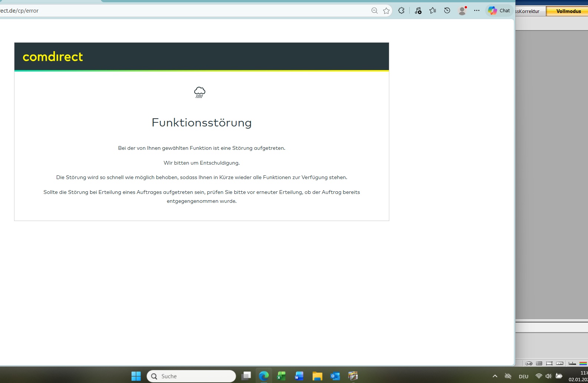Click the Windows taskbar Suche search box
This screenshot has height=383, width=588.
tap(191, 376)
